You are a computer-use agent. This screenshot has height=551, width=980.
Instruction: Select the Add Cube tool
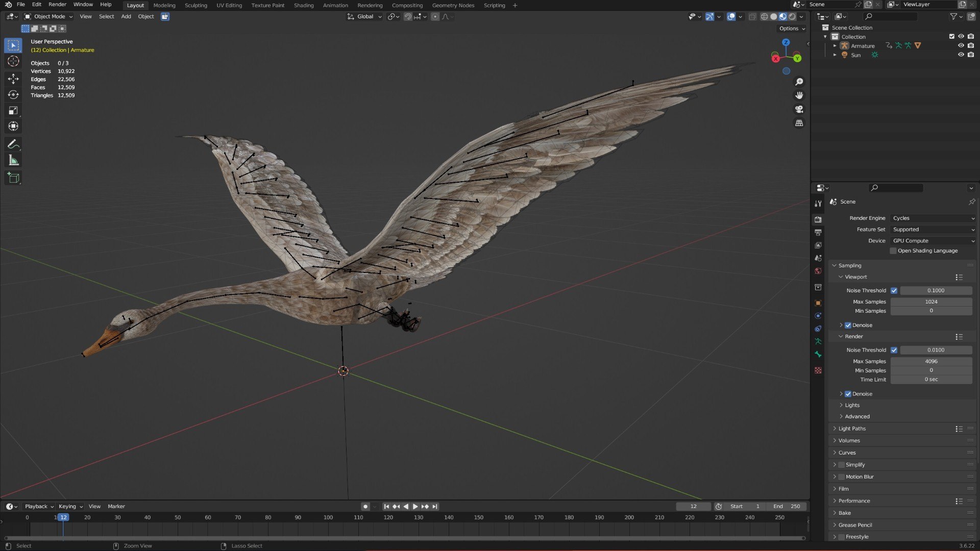coord(13,178)
